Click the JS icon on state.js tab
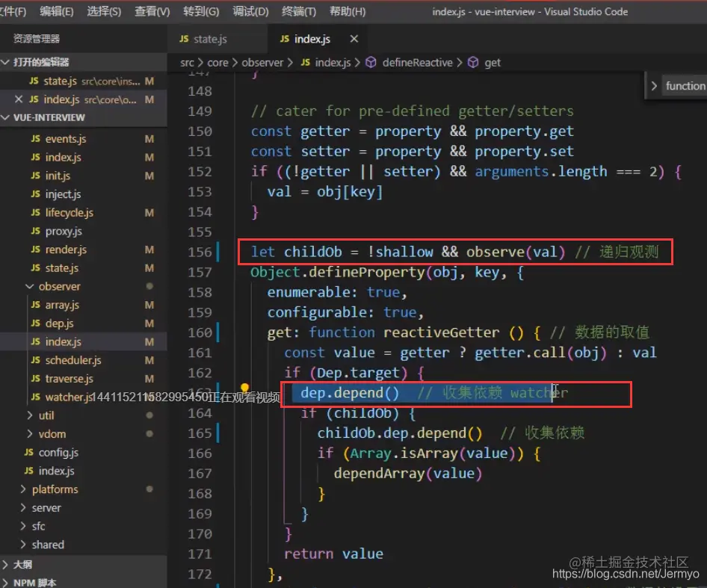 pos(184,39)
